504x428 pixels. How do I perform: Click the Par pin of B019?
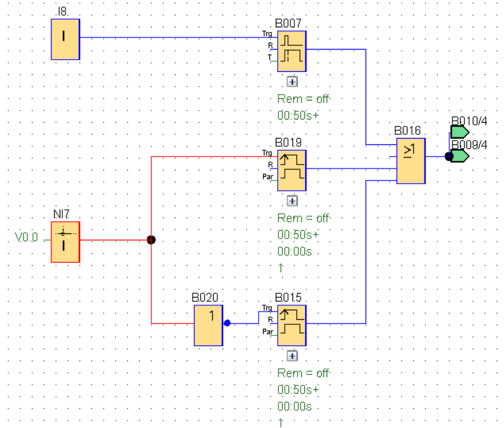268,177
